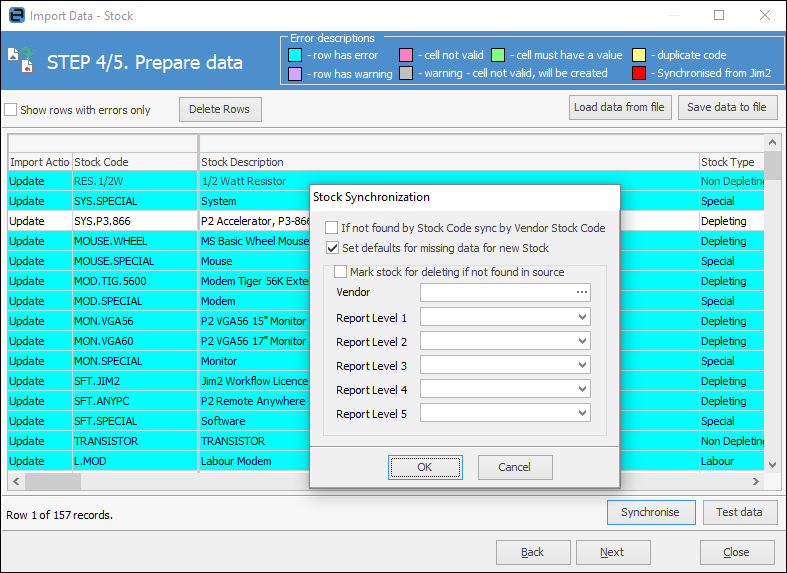Click the green 'cell must have a value' swatch
This screenshot has height=573, width=787.
[498, 55]
